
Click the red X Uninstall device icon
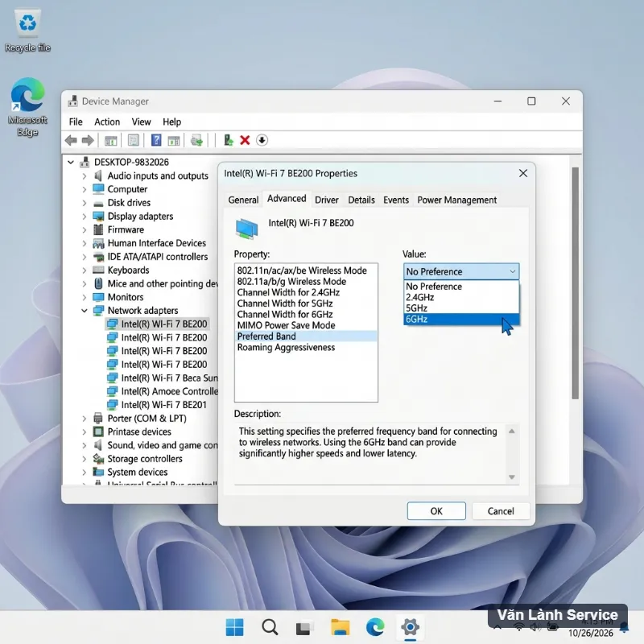[245, 140]
